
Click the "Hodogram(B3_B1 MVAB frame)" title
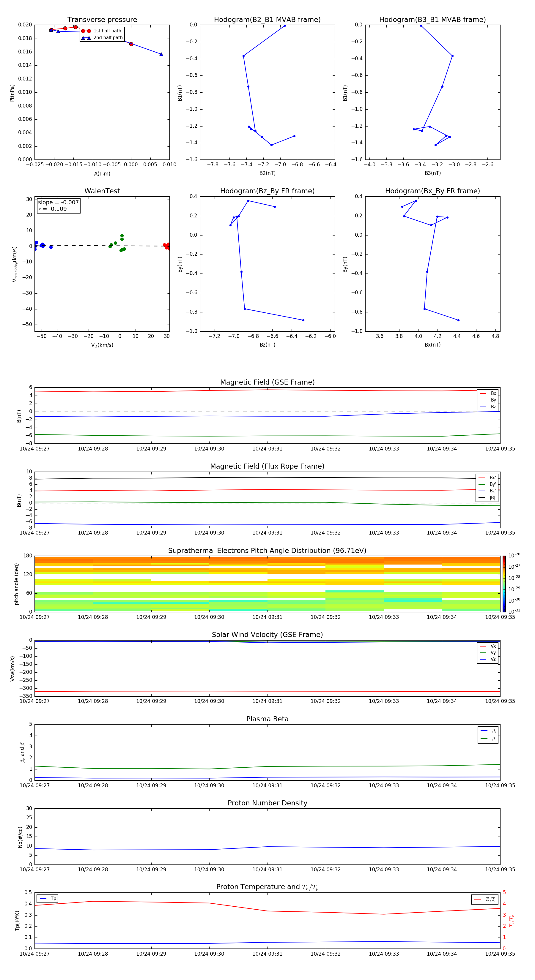[x=432, y=19]
